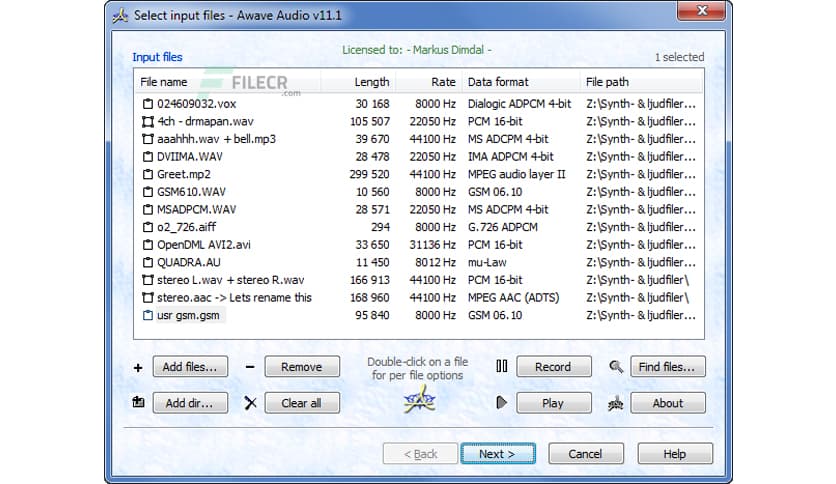The image size is (836, 484).
Task: Click the small icon beside About
Action: 615,404
